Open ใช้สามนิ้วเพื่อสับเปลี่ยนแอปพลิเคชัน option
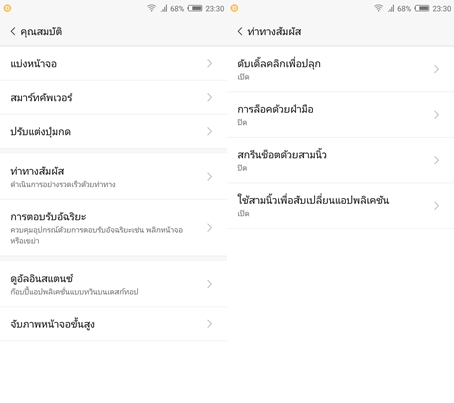Viewport: 454px width, 403px height. tap(340, 206)
